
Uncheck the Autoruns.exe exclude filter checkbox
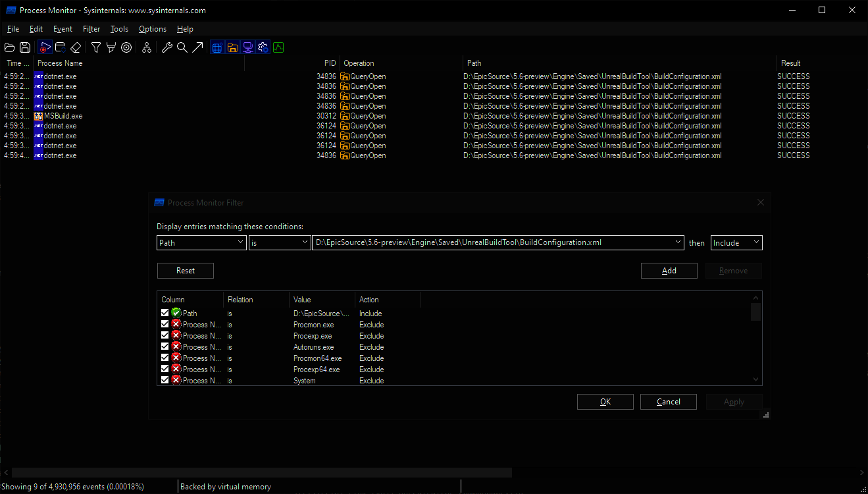(165, 347)
